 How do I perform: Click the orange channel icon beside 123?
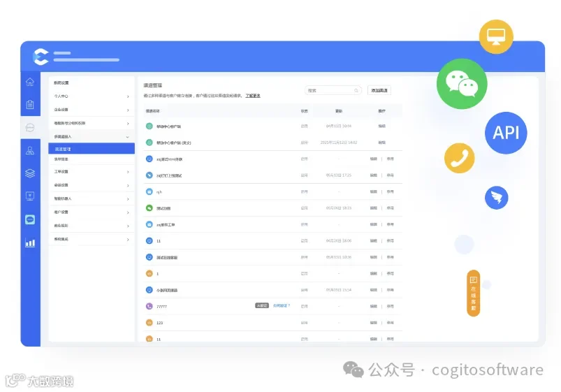pos(150,323)
